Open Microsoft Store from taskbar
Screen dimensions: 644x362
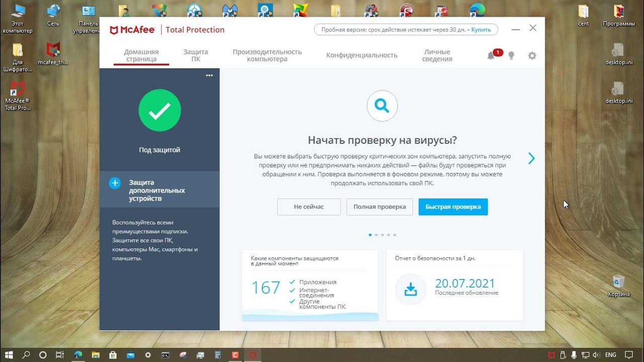pos(113,355)
